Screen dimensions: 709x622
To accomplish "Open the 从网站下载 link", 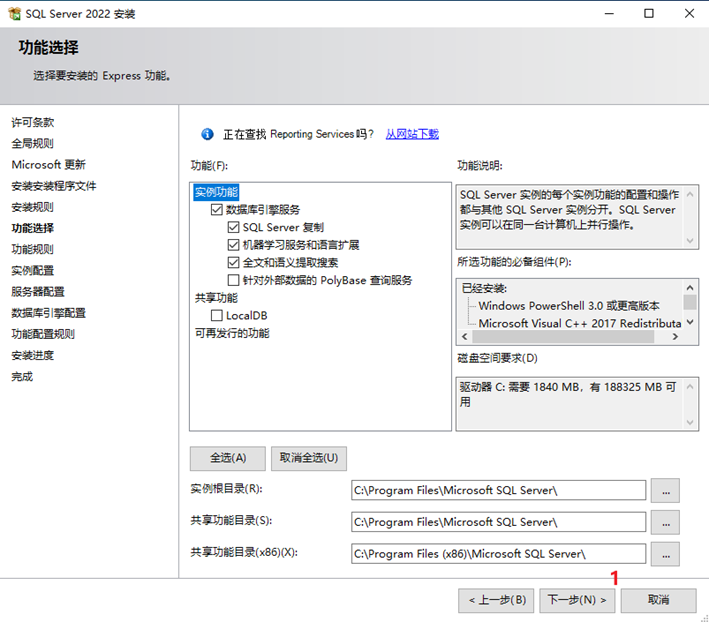I will (x=412, y=134).
